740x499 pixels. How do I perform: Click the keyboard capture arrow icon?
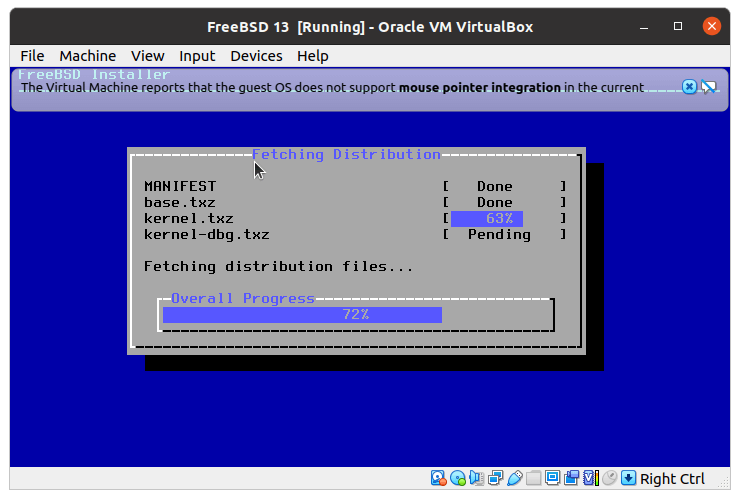(628, 478)
